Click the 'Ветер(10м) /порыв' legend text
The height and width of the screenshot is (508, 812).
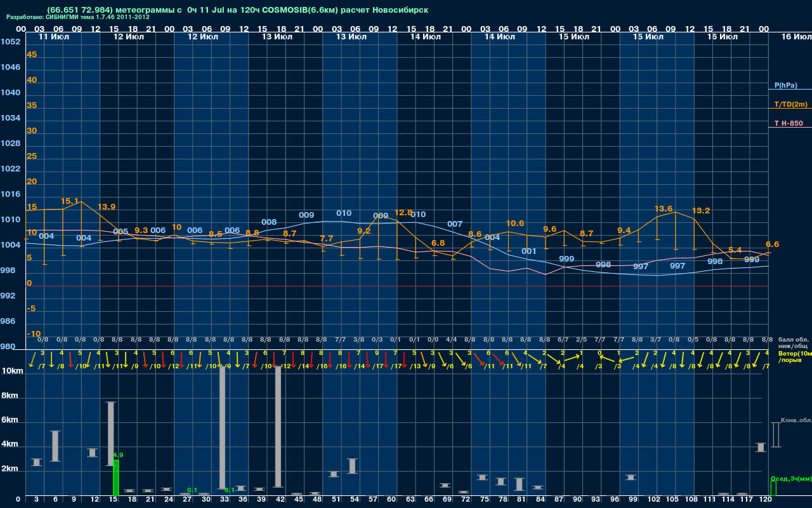[x=795, y=356]
